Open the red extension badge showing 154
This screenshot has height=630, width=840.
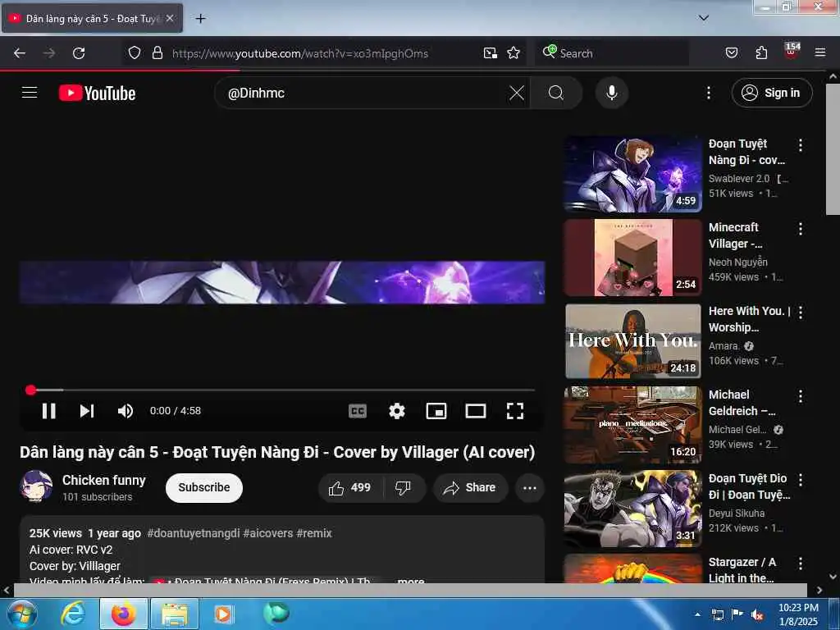pyautogui.click(x=792, y=51)
